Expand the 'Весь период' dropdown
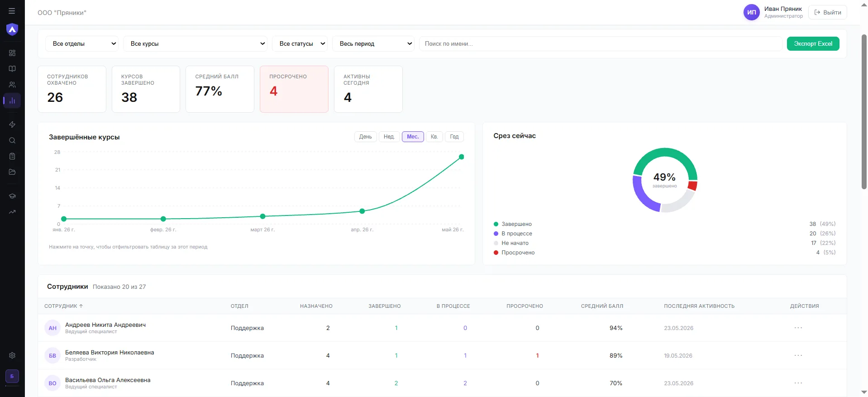868x397 pixels. pos(373,44)
